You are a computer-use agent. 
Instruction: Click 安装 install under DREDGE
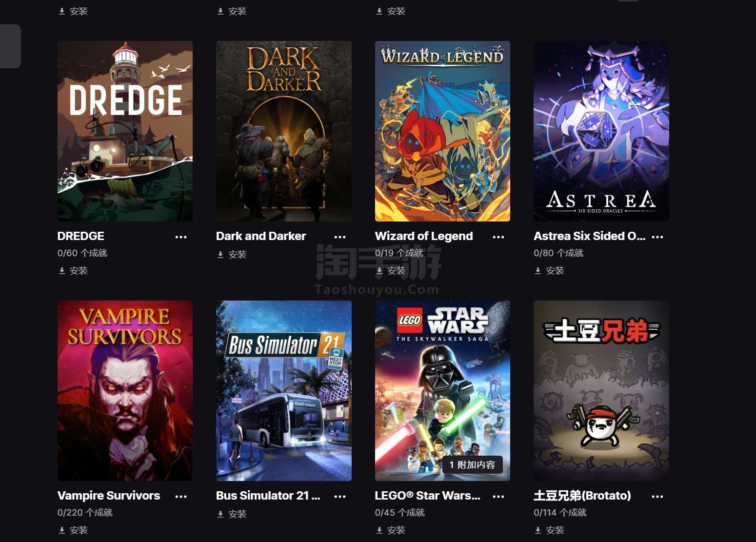(73, 271)
